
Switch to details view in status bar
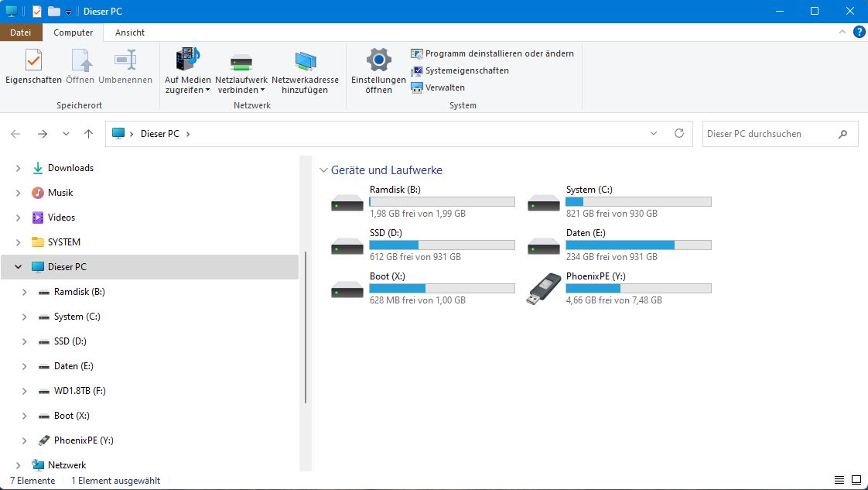pyautogui.click(x=840, y=481)
